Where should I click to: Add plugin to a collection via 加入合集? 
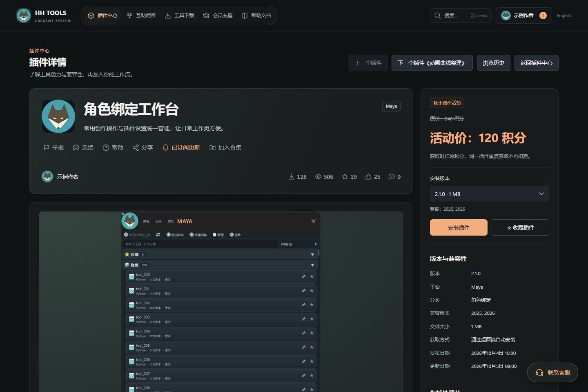[225, 147]
